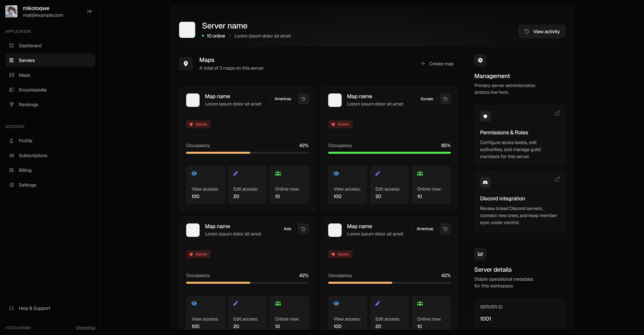Open Rankings in the sidebar
The image size is (644, 335).
point(50,105)
